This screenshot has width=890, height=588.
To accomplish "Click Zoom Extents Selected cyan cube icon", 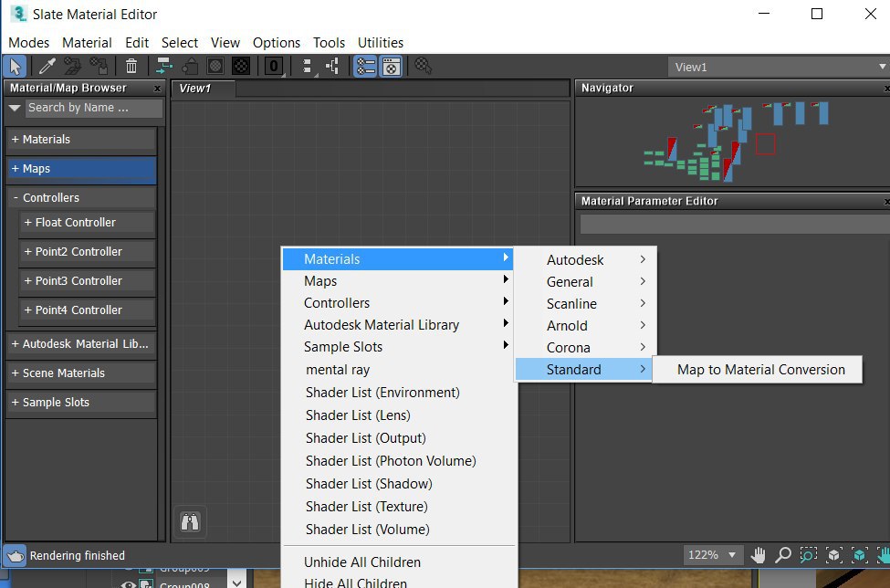I will tap(859, 555).
